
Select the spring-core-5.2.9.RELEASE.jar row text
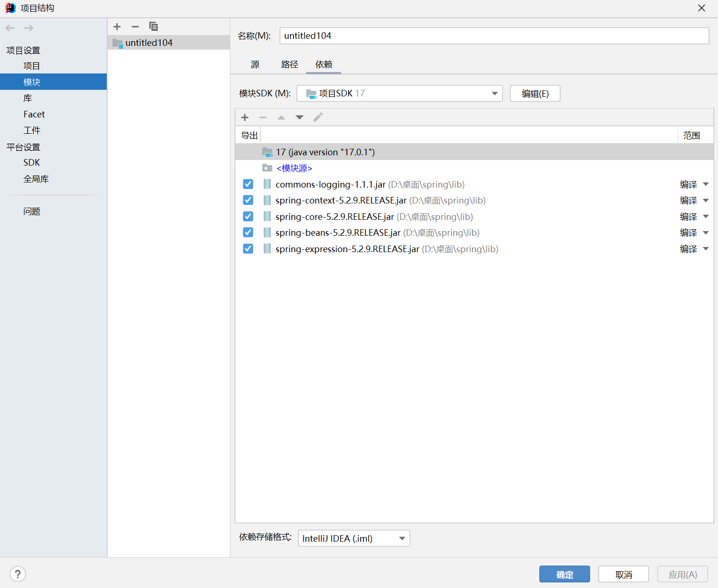[335, 217]
